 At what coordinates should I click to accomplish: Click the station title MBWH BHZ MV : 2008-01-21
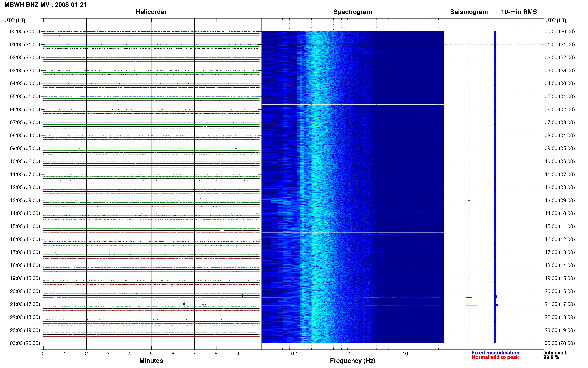click(x=45, y=5)
